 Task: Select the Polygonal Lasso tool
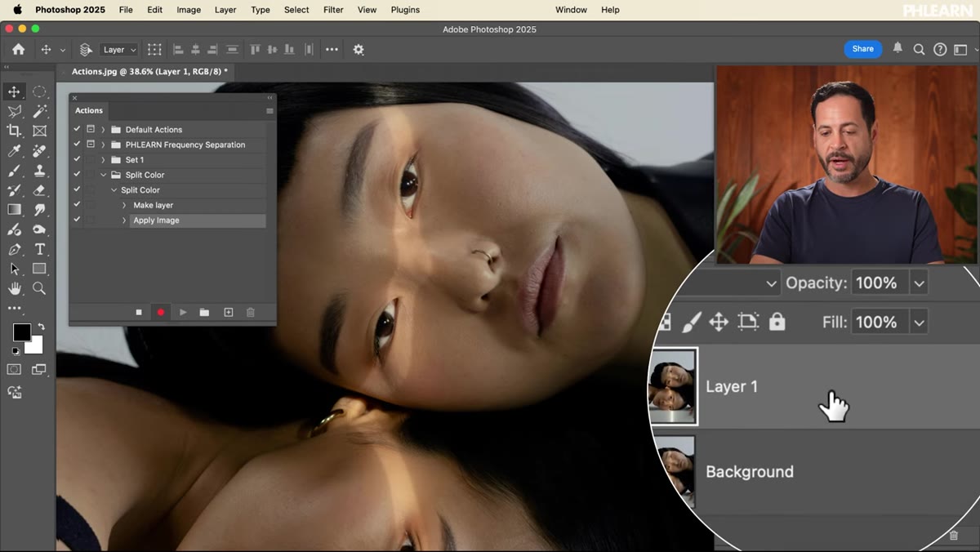14,111
